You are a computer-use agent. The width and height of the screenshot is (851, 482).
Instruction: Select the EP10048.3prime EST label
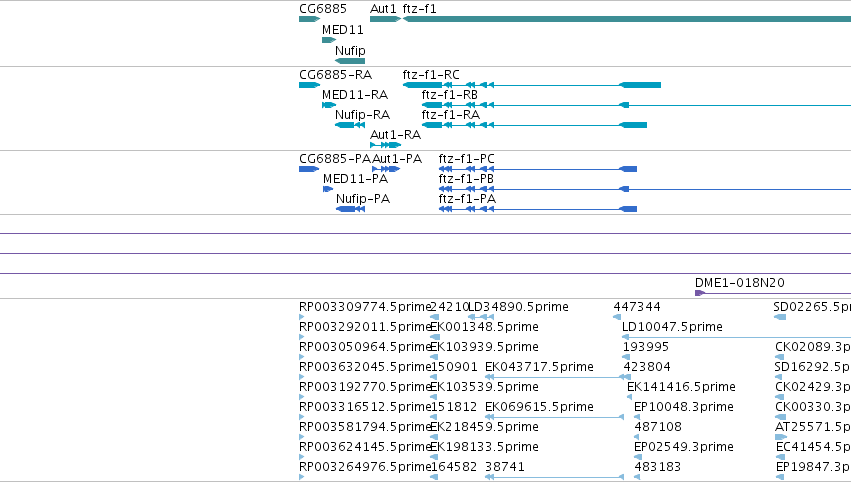click(684, 407)
